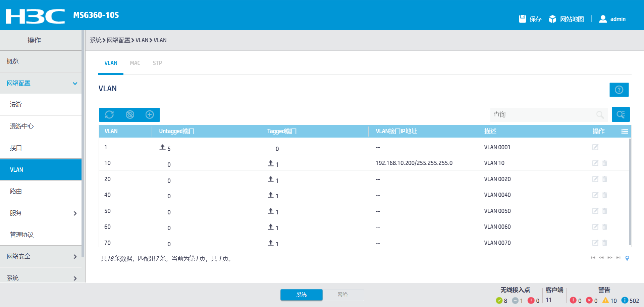Click the add VLAN plus icon
Screen dimensions: 644x307
click(150, 115)
